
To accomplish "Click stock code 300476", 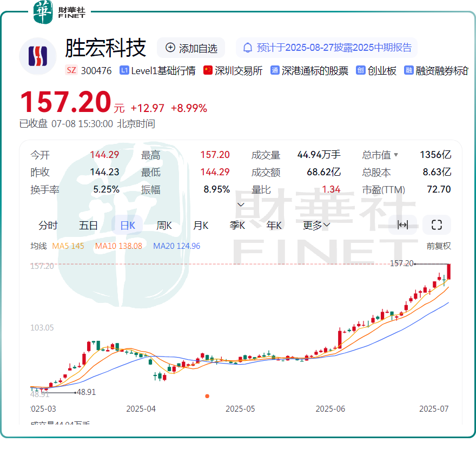I will coord(96,71).
